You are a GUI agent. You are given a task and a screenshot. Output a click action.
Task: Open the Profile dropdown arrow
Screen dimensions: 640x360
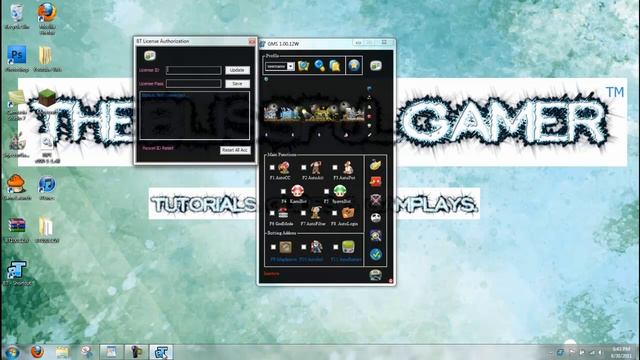(291, 66)
